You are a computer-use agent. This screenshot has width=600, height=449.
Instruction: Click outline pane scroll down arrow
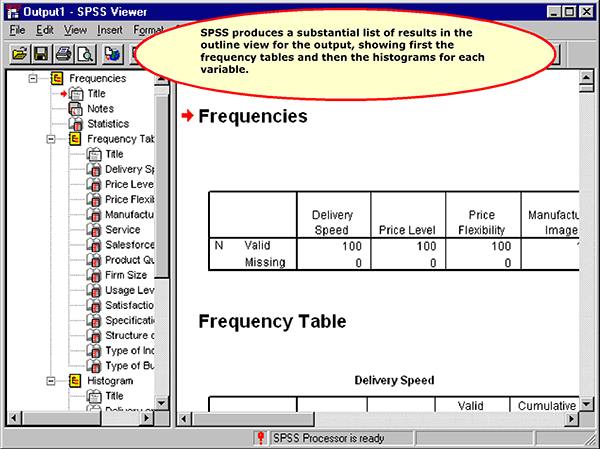tap(161, 403)
